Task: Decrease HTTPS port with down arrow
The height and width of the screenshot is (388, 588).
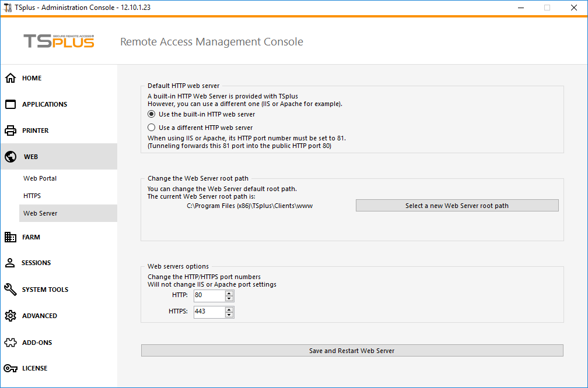Action: point(229,315)
